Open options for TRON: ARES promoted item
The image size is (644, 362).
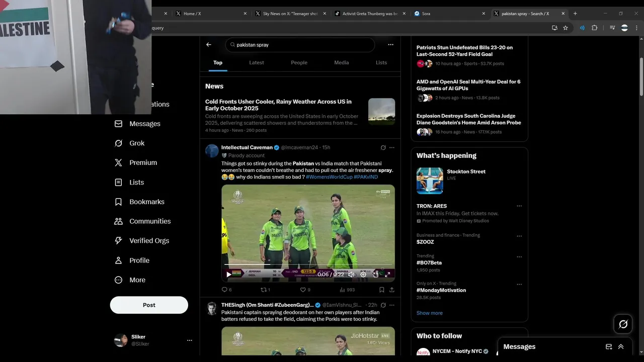click(x=519, y=206)
